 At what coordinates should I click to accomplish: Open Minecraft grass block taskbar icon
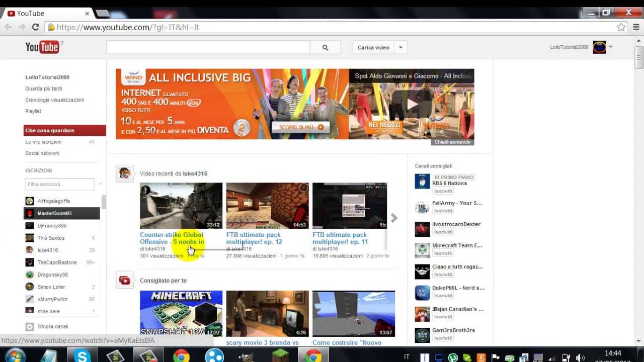point(279,356)
